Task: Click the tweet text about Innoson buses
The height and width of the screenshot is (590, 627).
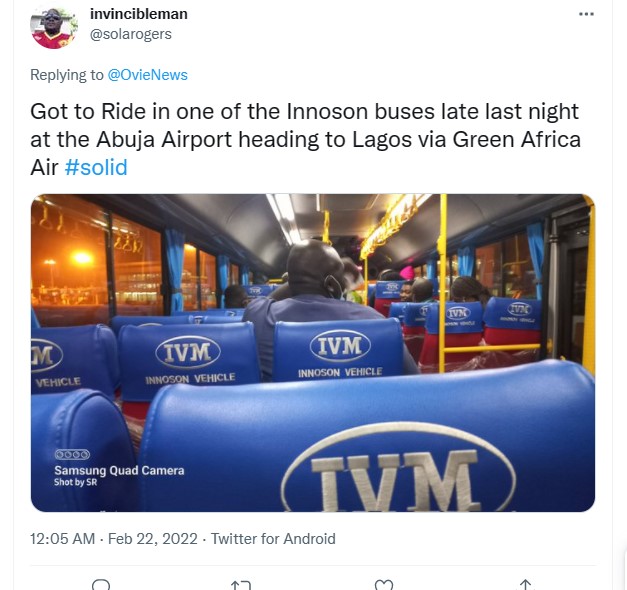Action: 306,139
